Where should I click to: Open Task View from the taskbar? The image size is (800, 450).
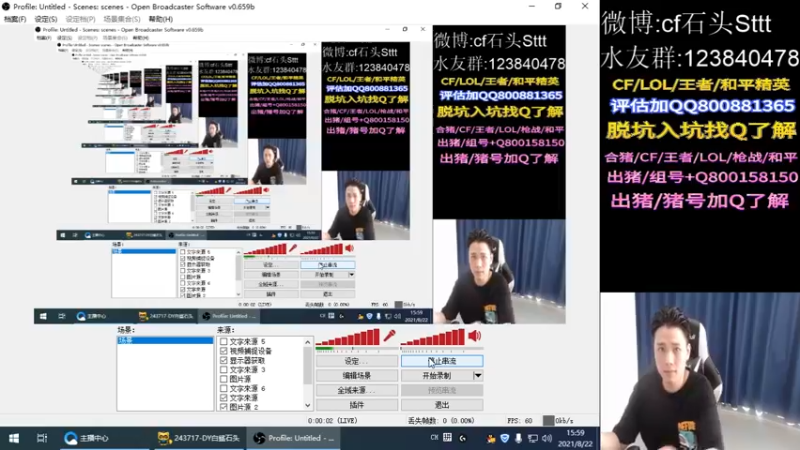click(42, 438)
